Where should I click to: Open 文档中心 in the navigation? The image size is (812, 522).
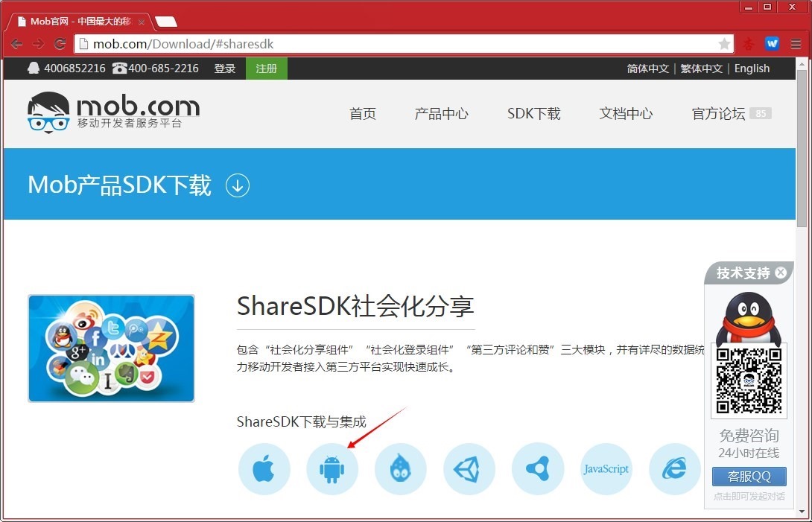(626, 113)
